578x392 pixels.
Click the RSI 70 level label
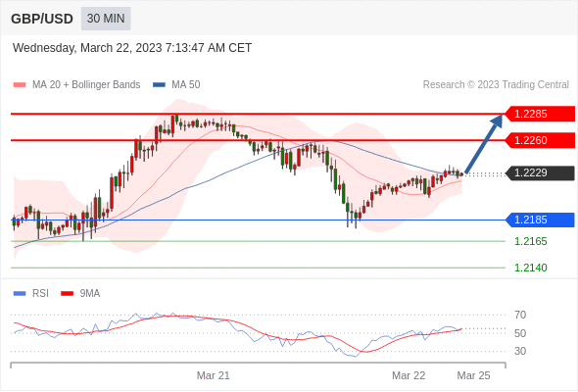(x=520, y=315)
